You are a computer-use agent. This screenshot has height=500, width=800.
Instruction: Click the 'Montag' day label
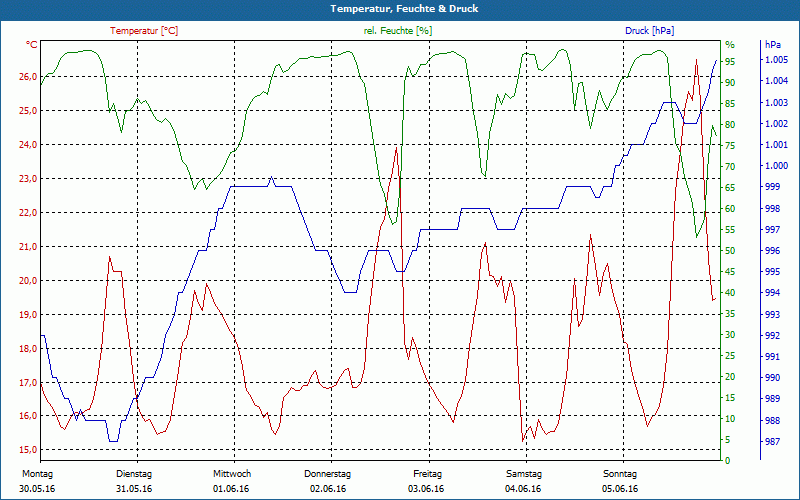pyautogui.click(x=37, y=474)
